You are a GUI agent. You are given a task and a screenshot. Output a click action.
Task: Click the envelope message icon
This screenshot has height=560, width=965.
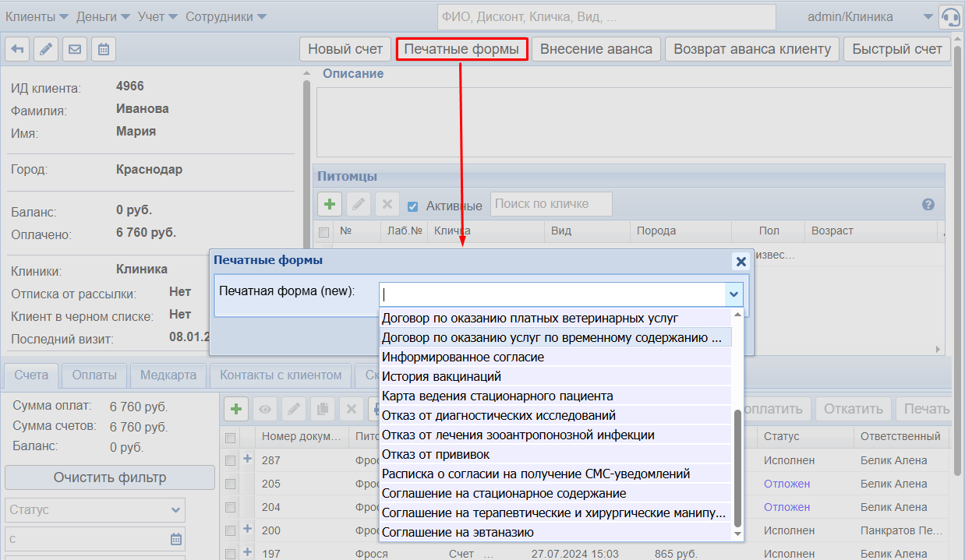click(75, 49)
